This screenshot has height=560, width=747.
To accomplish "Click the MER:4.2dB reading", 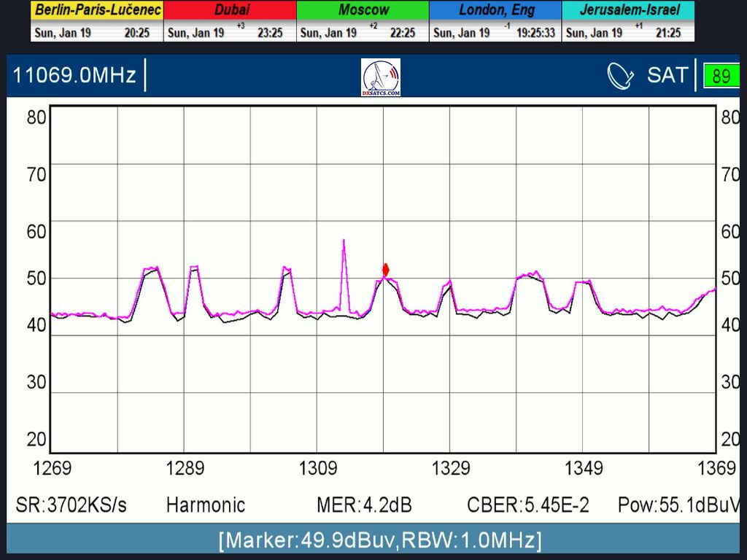I will coord(363,505).
